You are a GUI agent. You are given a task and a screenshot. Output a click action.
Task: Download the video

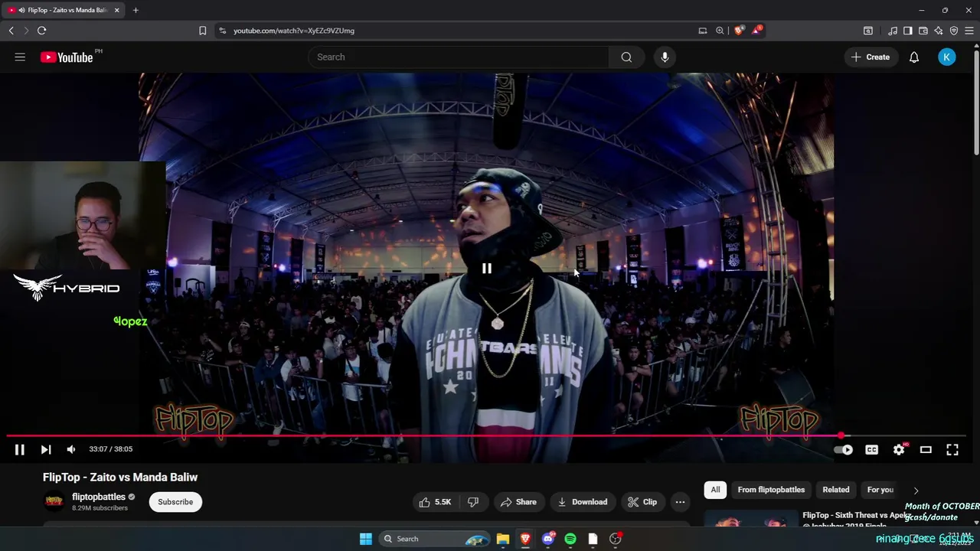(x=583, y=502)
